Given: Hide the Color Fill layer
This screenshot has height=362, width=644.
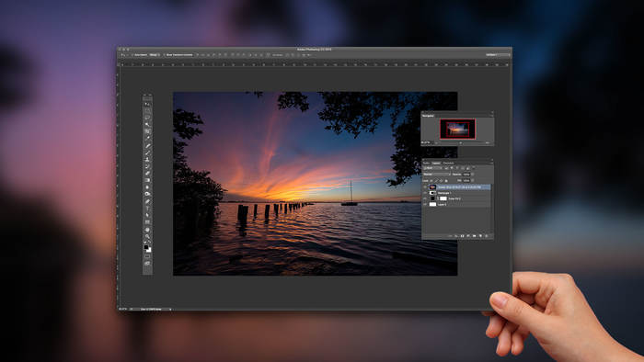Looking at the screenshot, I should [x=425, y=198].
